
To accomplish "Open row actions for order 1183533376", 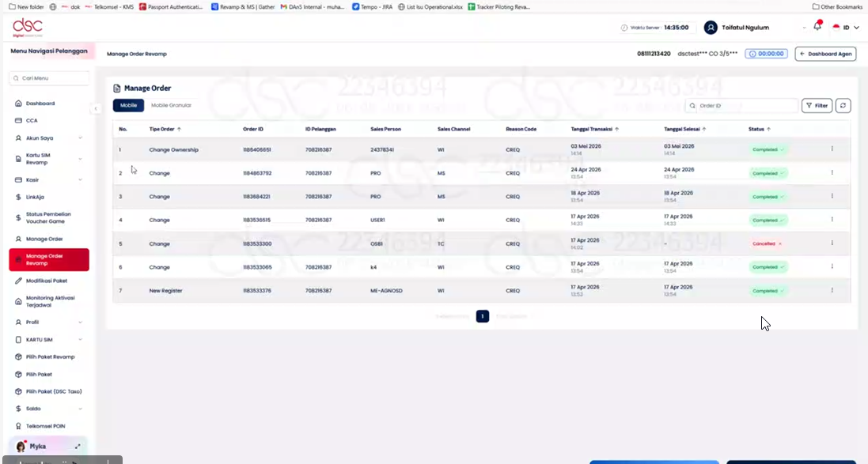I will tap(832, 290).
